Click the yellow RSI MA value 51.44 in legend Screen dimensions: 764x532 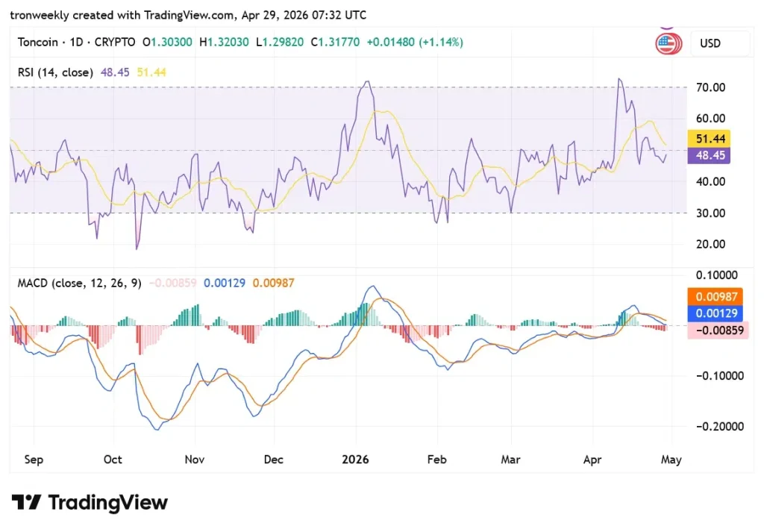tap(151, 72)
